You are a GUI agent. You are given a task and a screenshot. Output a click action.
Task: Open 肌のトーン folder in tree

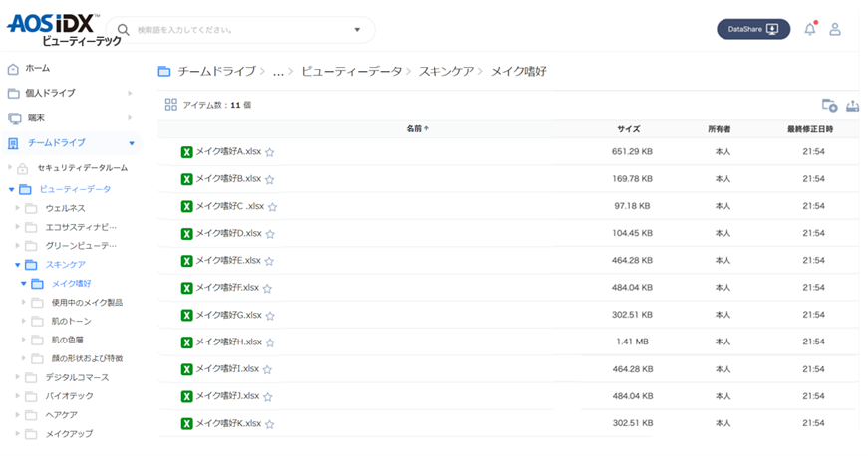click(72, 322)
